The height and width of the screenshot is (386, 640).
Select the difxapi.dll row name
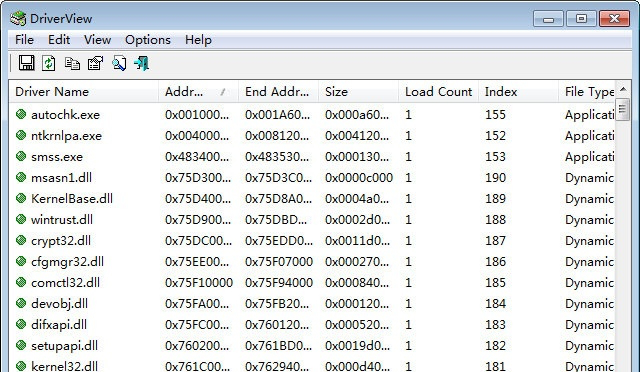59,325
